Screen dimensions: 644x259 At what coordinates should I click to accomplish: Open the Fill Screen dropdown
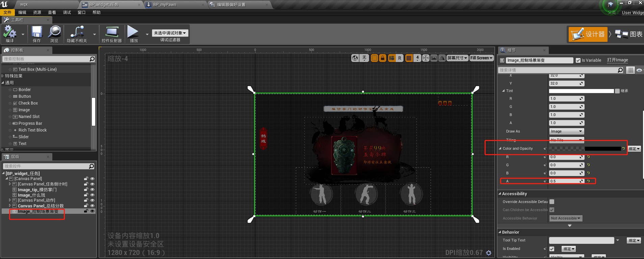point(482,58)
